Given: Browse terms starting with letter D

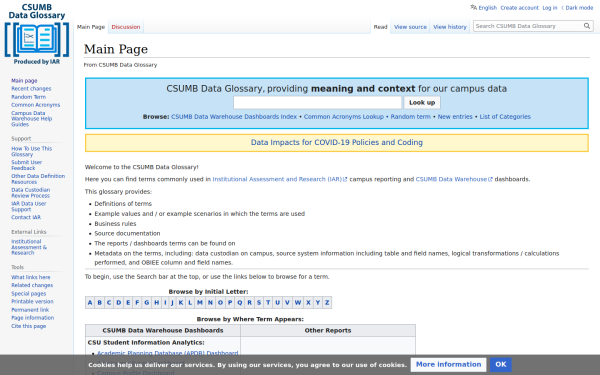Looking at the screenshot, I should [119, 302].
